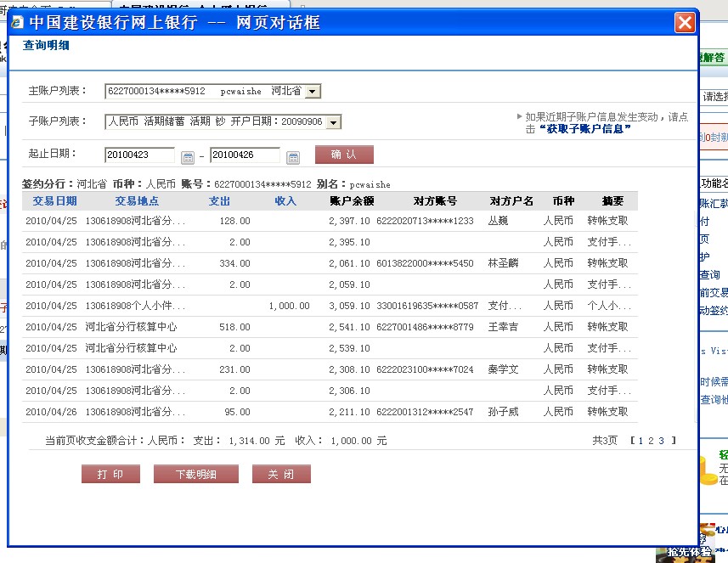Viewport: 728px width, 563px height.
Task: Click the 2010/04/26 transaction date
Action: (51, 412)
